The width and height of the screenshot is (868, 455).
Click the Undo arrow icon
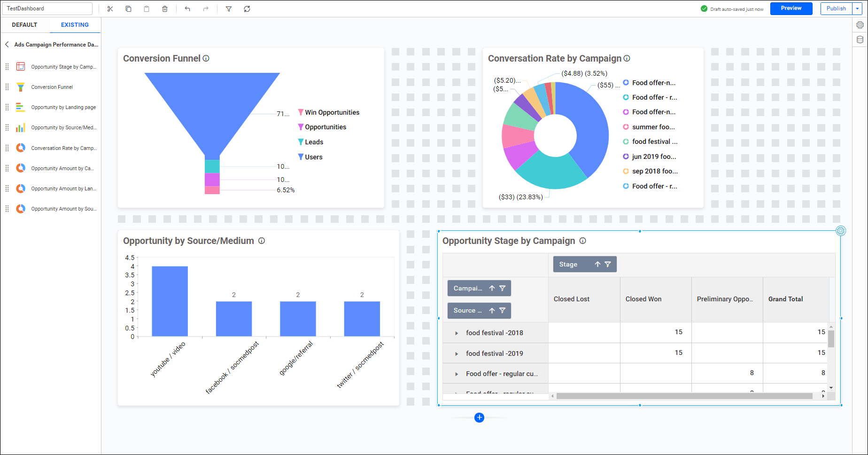click(187, 9)
